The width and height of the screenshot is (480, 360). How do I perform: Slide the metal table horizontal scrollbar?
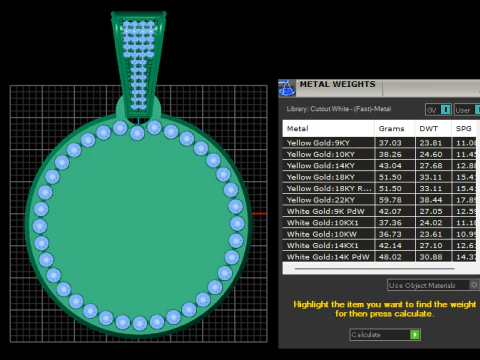click(x=374, y=268)
